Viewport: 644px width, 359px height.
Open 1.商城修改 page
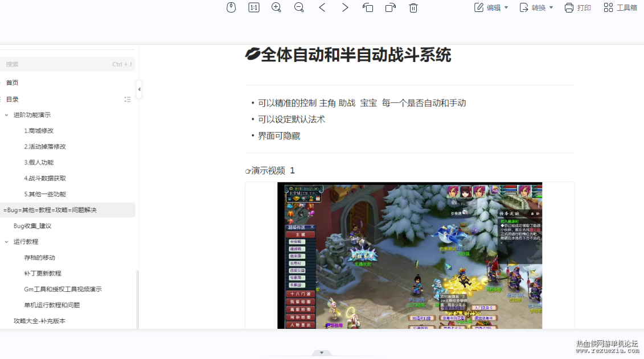click(x=39, y=130)
